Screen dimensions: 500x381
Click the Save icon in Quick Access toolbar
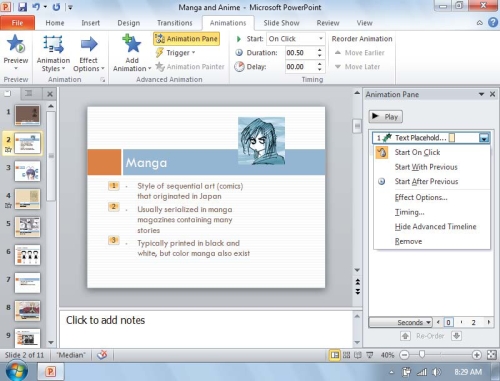tap(22, 7)
